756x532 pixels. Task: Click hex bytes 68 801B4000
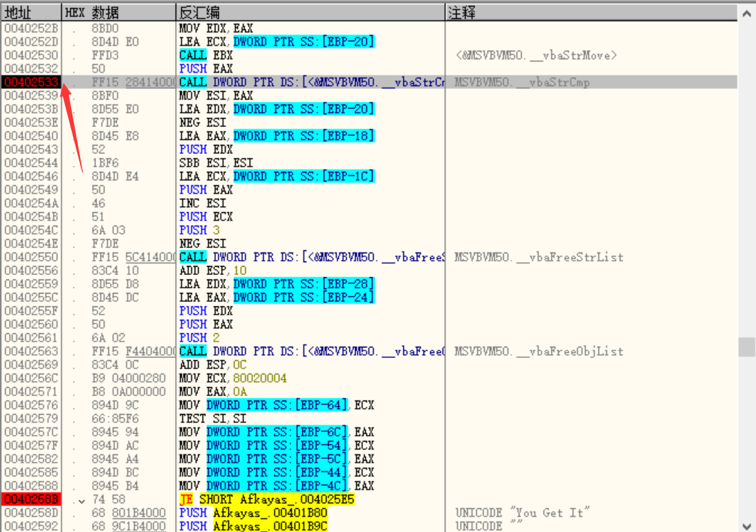click(129, 513)
